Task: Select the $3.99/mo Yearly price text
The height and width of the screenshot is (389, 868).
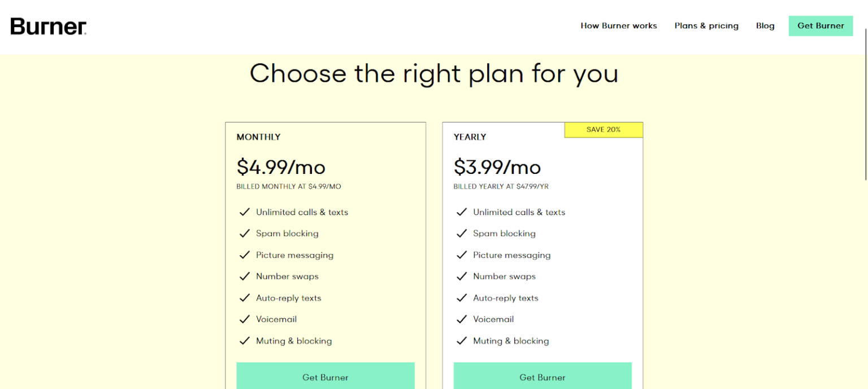Action: (x=497, y=167)
